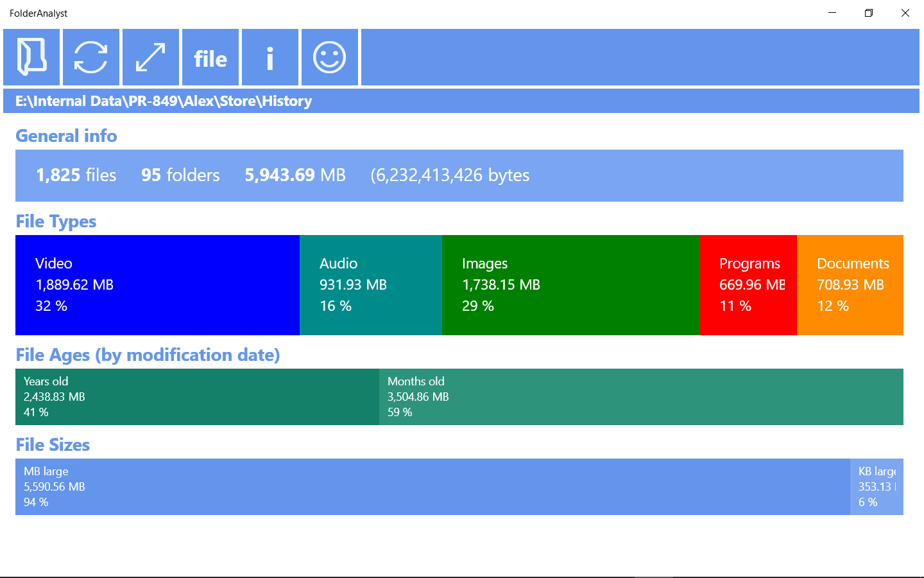Screen dimensions: 924x578
Task: Click the 1,825 files count
Action: 76,175
